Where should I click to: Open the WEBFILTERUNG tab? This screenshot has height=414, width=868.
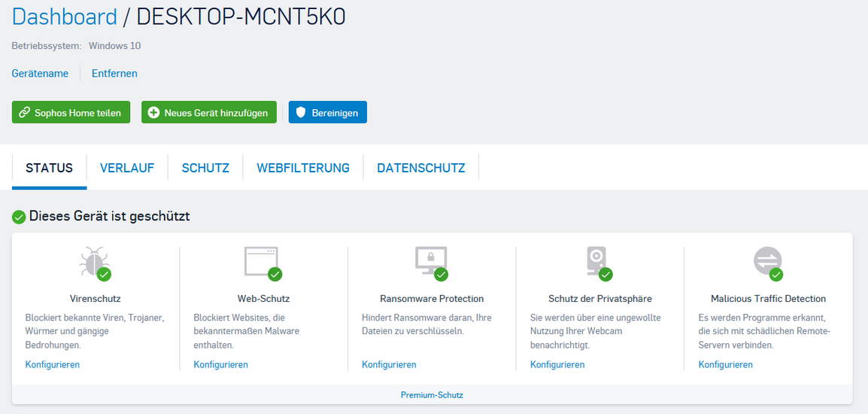coord(303,168)
